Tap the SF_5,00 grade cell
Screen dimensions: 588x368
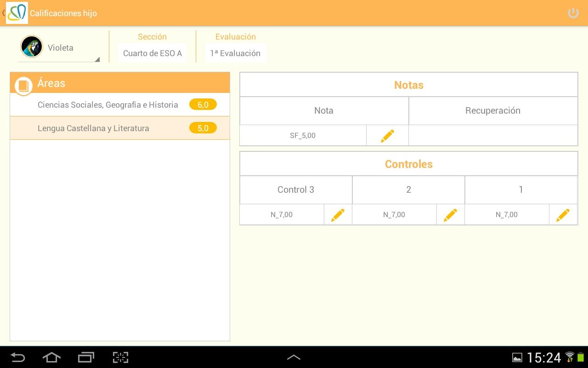[303, 136]
